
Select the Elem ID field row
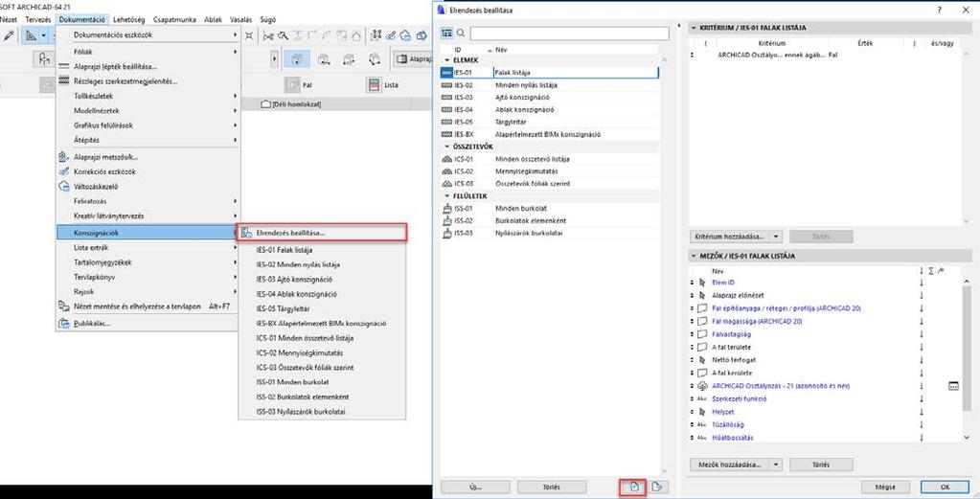point(824,283)
